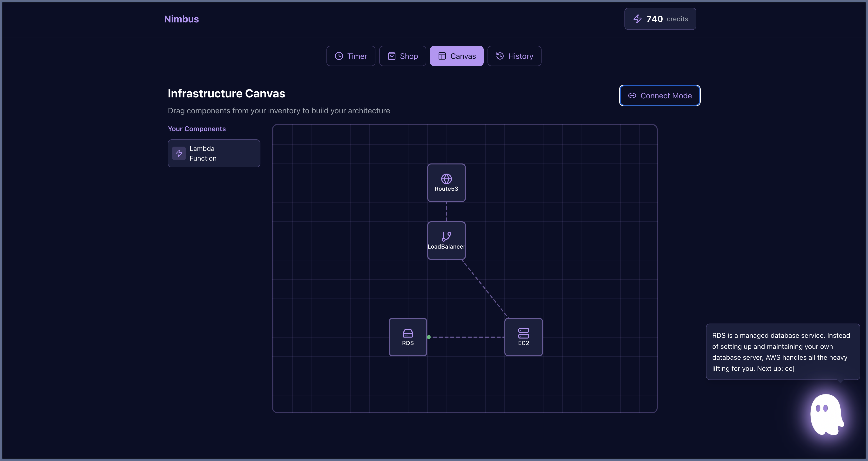The width and height of the screenshot is (868, 461).
Task: Switch to the Shop tab
Action: 402,56
